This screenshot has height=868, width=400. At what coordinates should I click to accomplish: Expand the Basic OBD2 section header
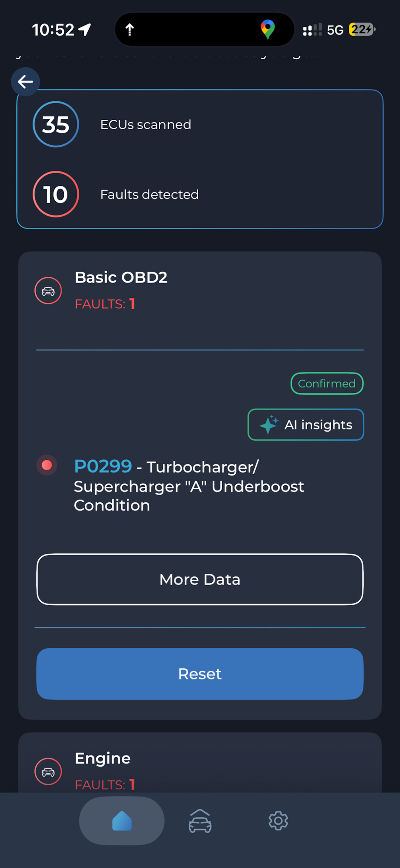click(121, 278)
